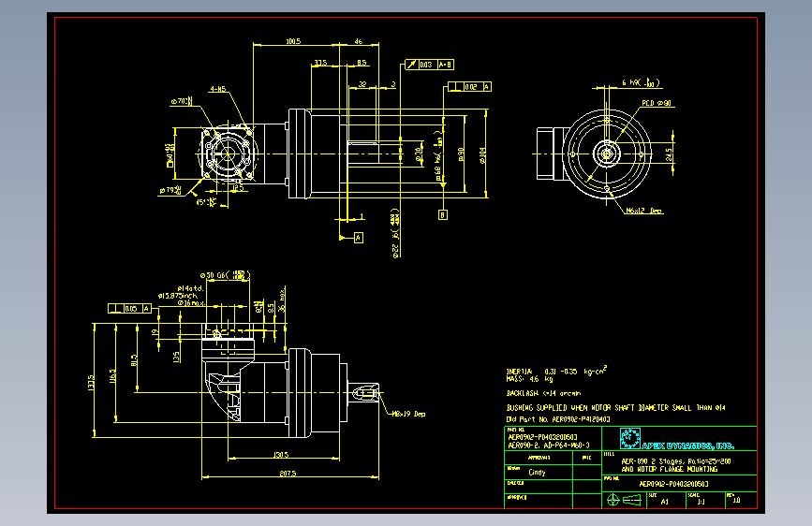Viewport: 812px width, 526px height.
Task: Click the 24.5 dimension on the end view
Action: [669, 154]
